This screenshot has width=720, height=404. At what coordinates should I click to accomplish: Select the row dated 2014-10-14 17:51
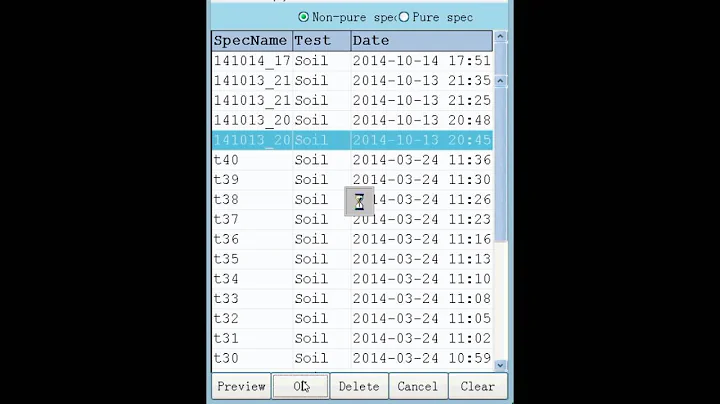352,61
